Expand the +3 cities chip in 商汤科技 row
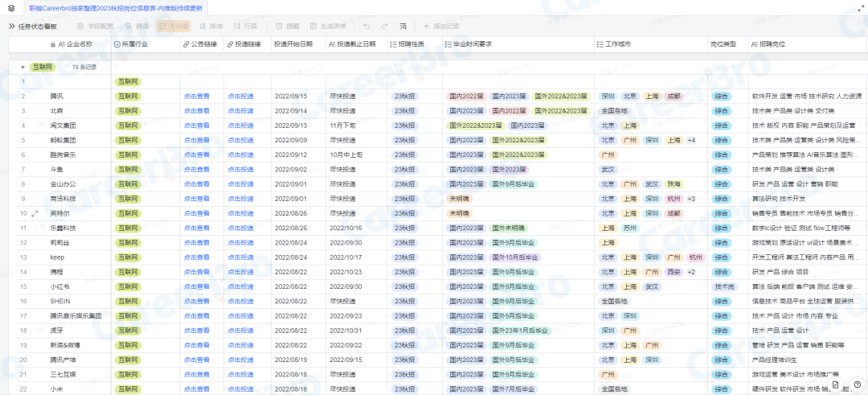868x395 pixels. pyautogui.click(x=691, y=199)
